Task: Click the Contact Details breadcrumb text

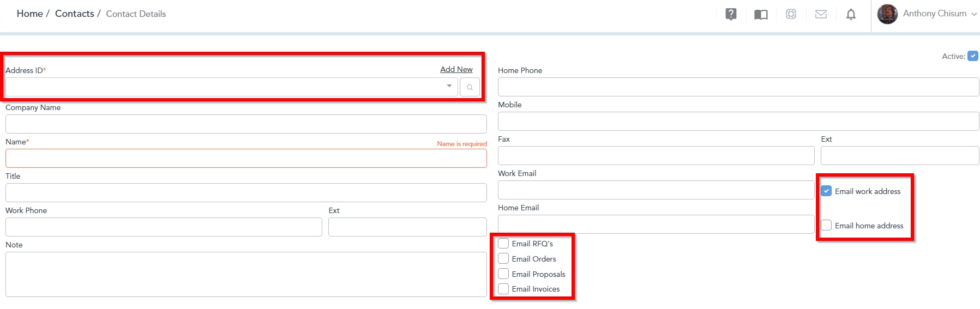Action: tap(136, 14)
